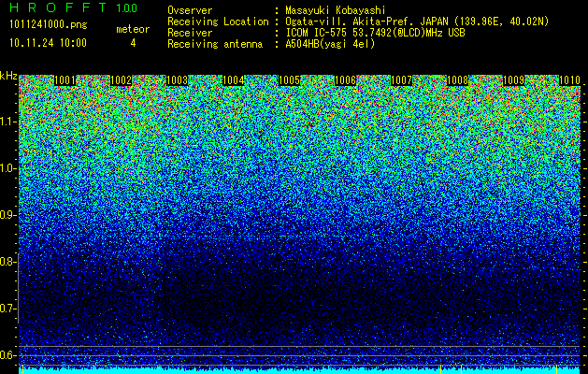Click the meteor count value 4

coord(133,43)
